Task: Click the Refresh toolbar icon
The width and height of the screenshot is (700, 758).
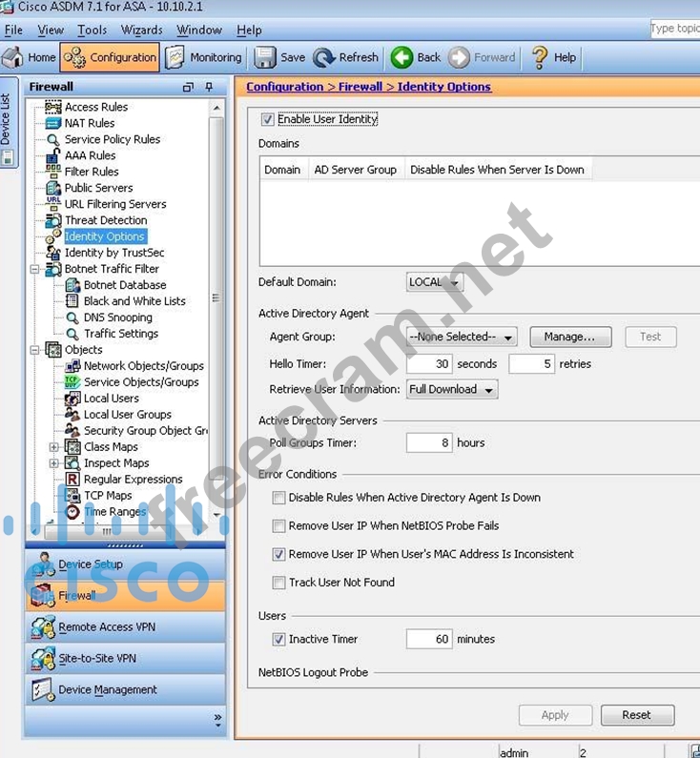Action: click(x=324, y=57)
